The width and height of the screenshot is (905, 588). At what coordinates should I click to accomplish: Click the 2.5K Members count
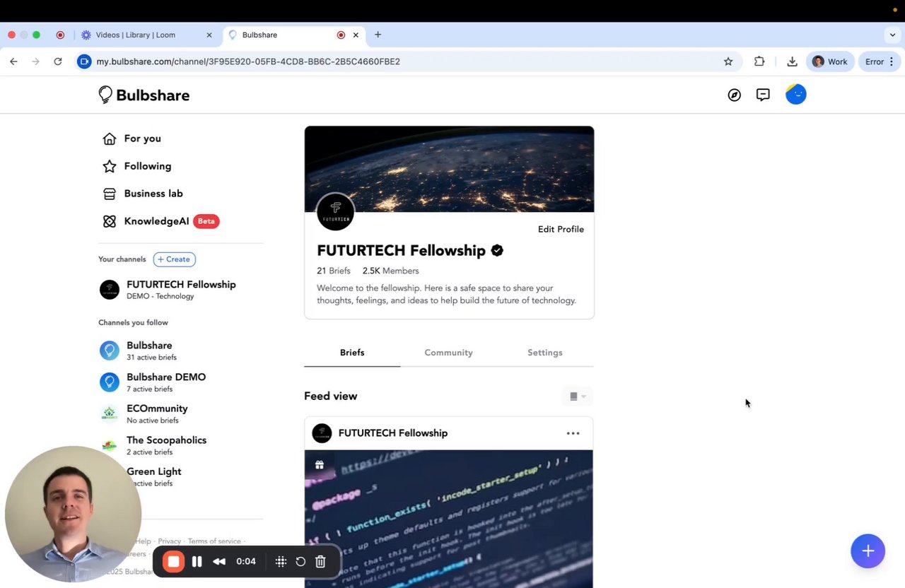pyautogui.click(x=391, y=271)
